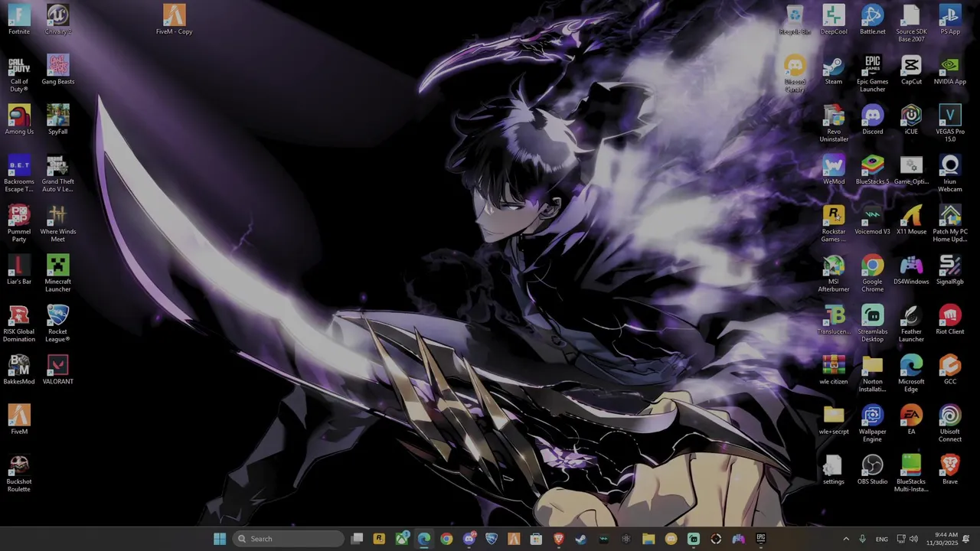Open the Call of Duty desktop icon
Screen dimensions: 980x551
pos(19,73)
